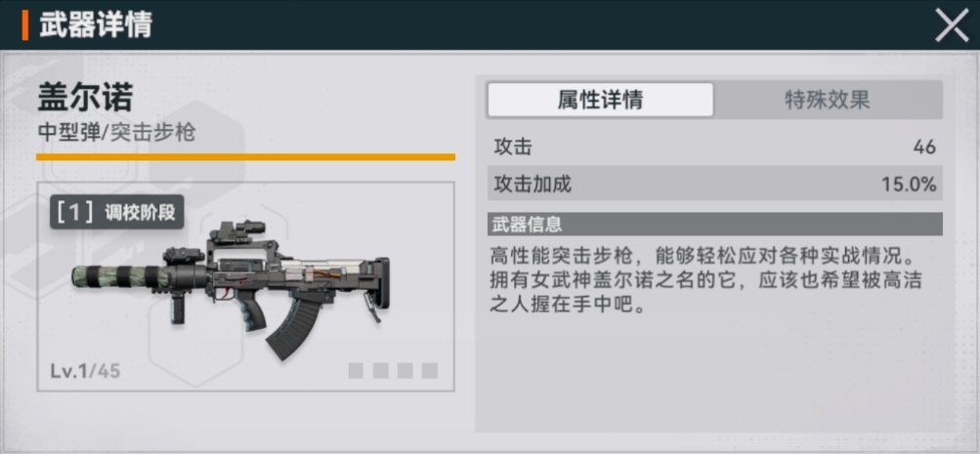Image resolution: width=980 pixels, height=454 pixels.
Task: Click the 武器信息 section header
Action: point(714,225)
